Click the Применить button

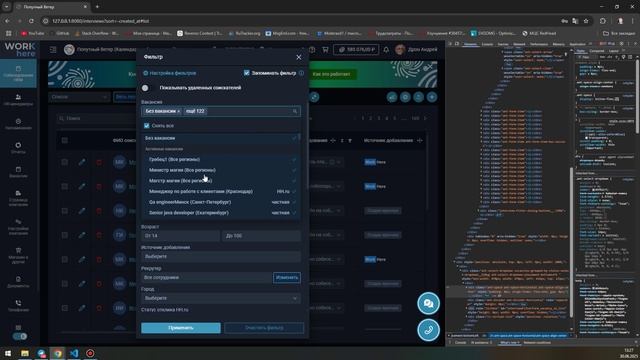click(x=181, y=328)
